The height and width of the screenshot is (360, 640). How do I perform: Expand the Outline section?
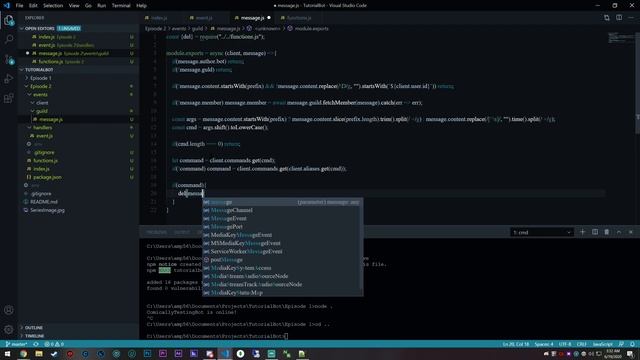33,327
